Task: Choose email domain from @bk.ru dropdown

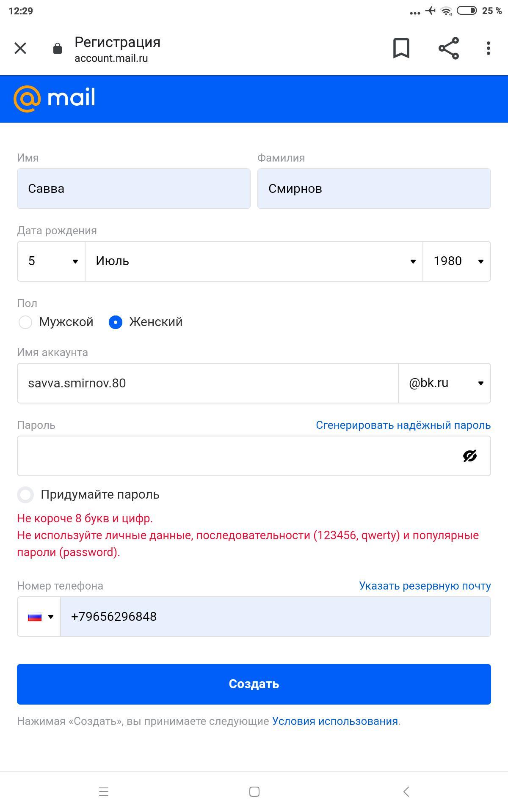Action: [x=444, y=383]
